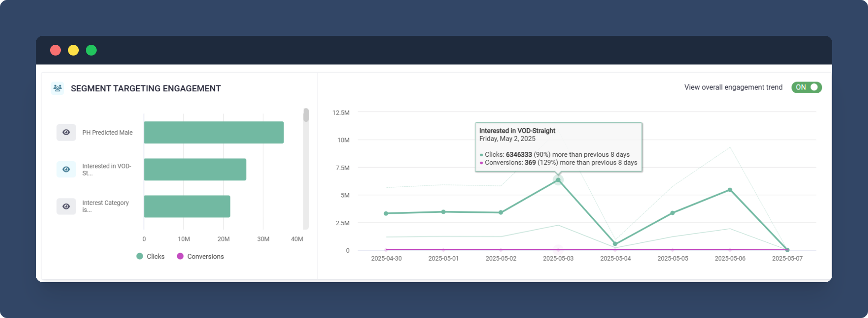Toggle visibility of PH Predicted Male segment

[x=66, y=133]
